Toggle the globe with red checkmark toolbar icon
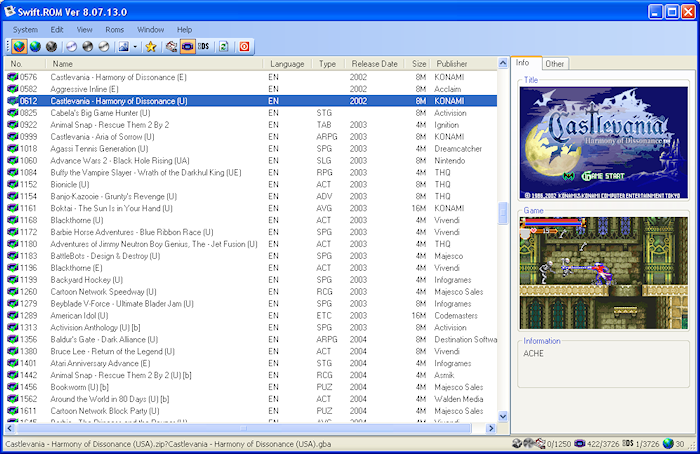The height and width of the screenshot is (454, 700). click(x=19, y=46)
